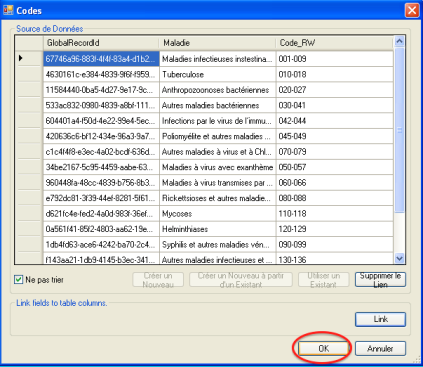423x367 pixels.
Task: Select cell 'Tuberculose'
Action: (218, 74)
